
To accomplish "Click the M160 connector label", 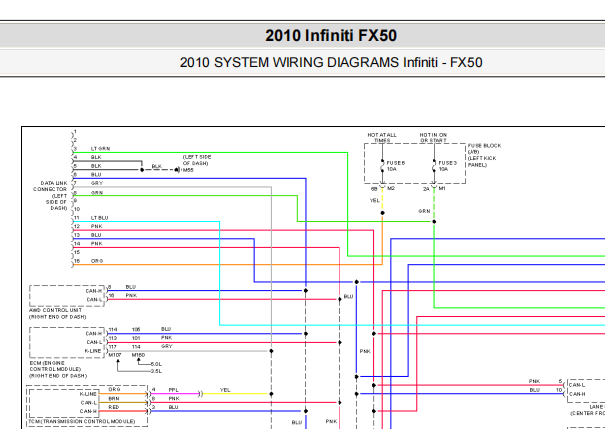I will pos(139,355).
